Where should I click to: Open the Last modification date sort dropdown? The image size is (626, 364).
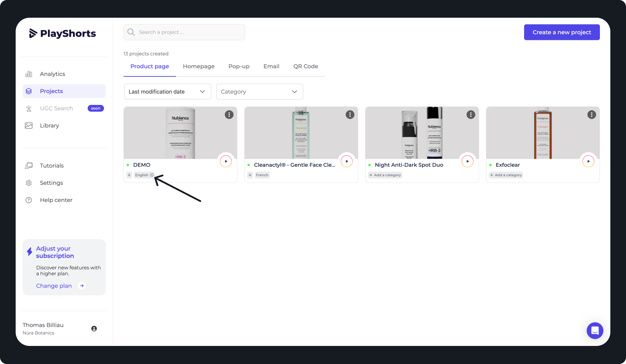click(168, 92)
